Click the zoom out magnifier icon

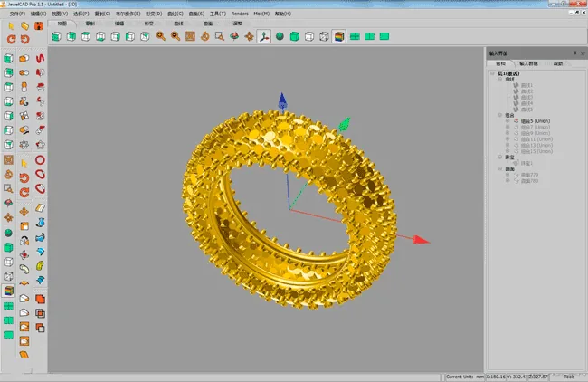click(175, 36)
